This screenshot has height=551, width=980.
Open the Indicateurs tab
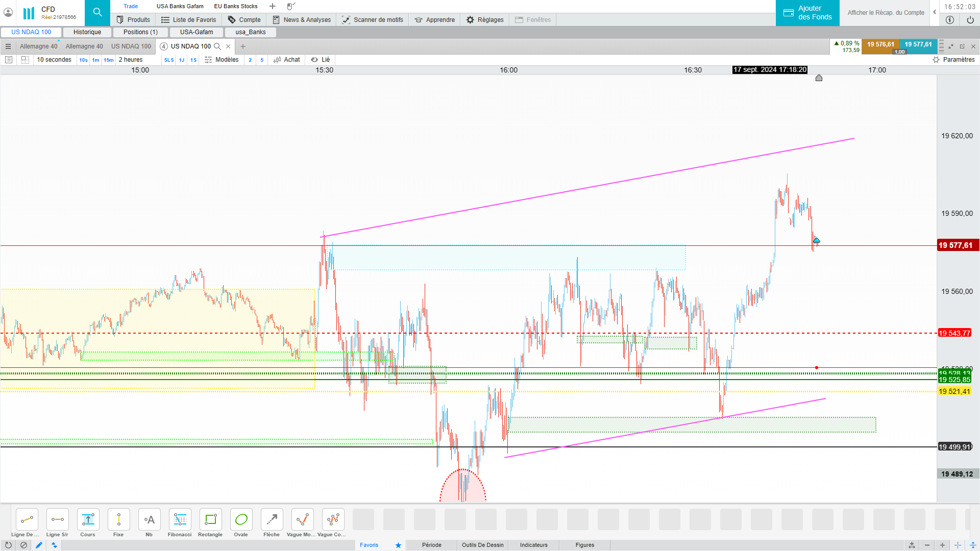point(533,545)
